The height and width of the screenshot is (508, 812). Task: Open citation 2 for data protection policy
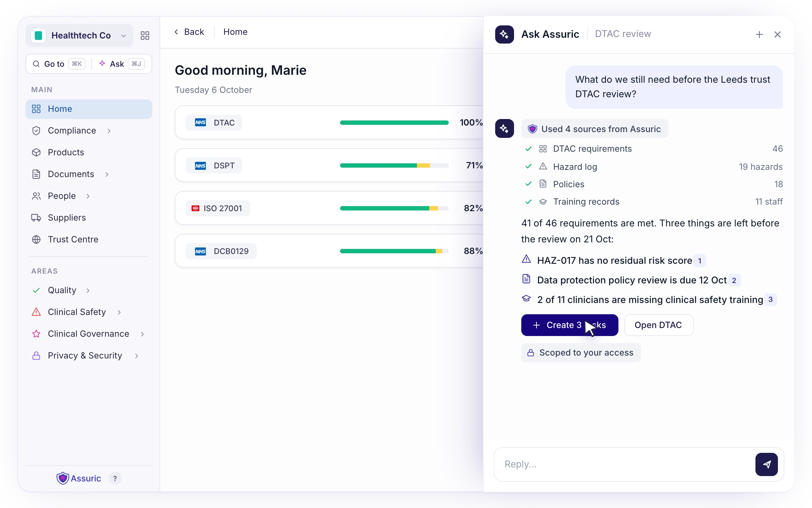coord(734,280)
